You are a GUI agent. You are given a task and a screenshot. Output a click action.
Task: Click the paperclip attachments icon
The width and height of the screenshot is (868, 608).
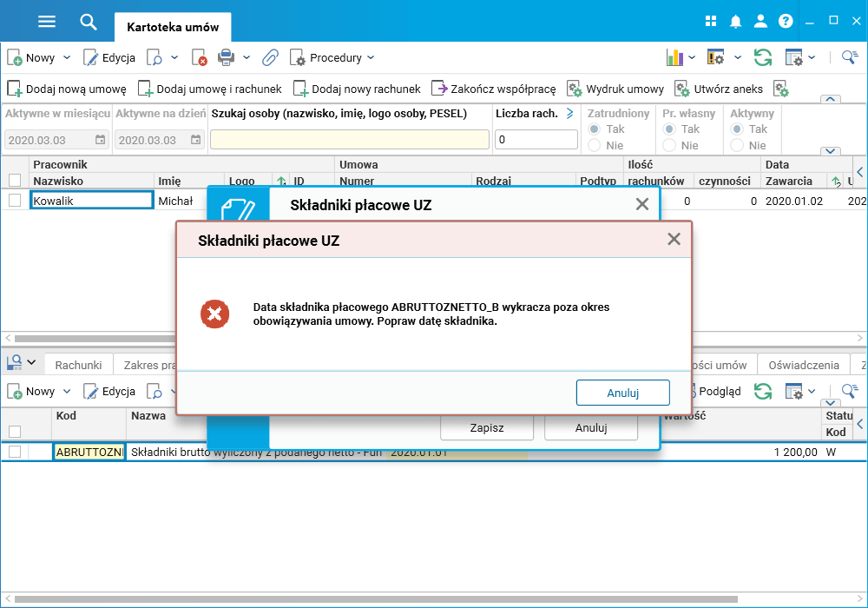[270, 57]
